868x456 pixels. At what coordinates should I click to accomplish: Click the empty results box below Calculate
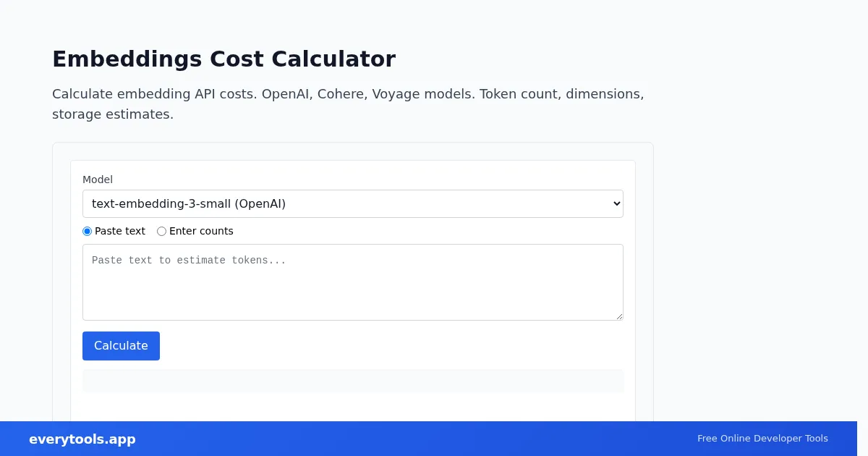(x=352, y=381)
